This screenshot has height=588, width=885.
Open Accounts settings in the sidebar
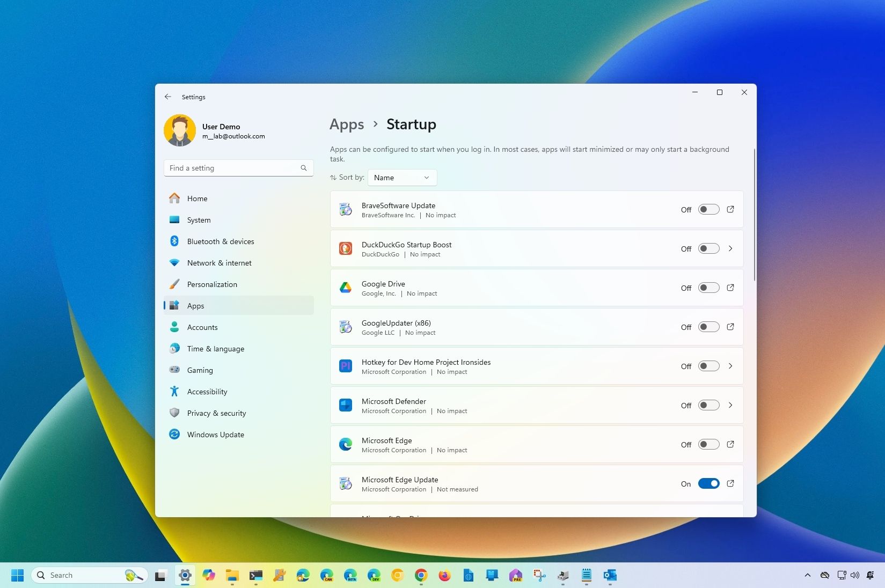202,327
